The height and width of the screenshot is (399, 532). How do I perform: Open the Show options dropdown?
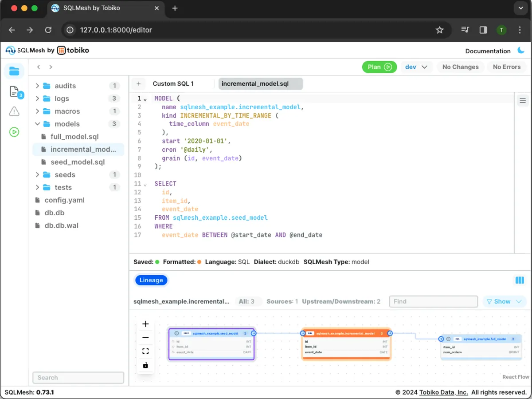pos(504,301)
